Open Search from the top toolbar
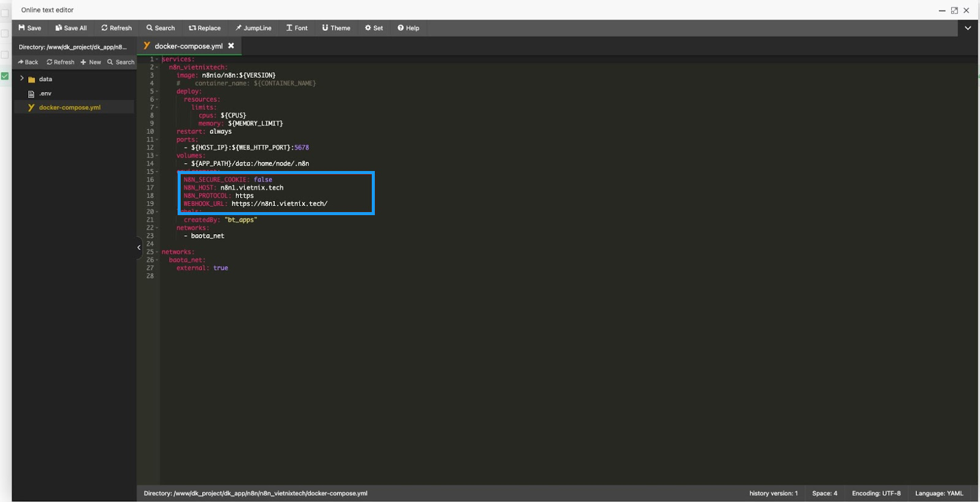The width and height of the screenshot is (980, 502). click(x=160, y=28)
